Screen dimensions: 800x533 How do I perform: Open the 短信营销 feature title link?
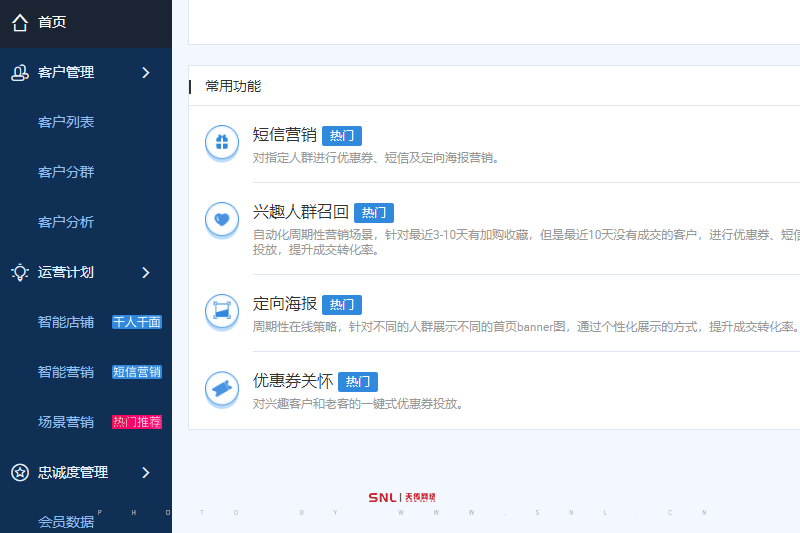284,135
